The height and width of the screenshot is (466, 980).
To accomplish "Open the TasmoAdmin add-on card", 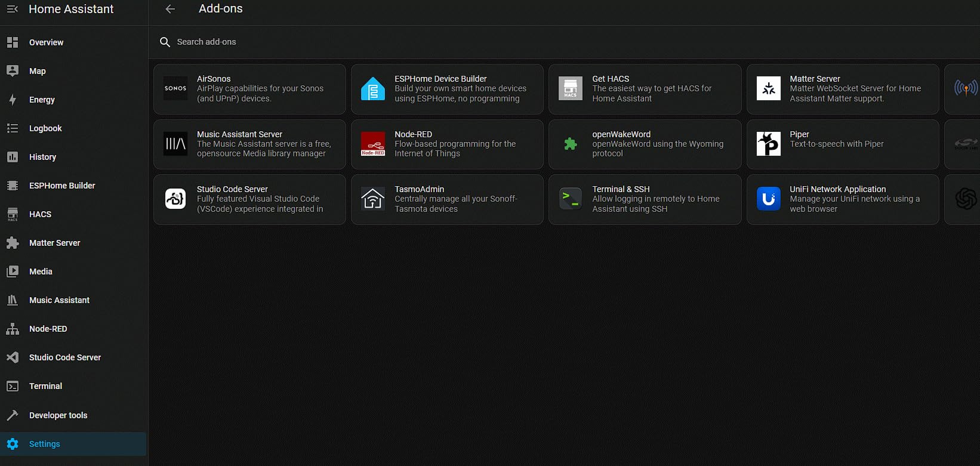I will pos(447,199).
